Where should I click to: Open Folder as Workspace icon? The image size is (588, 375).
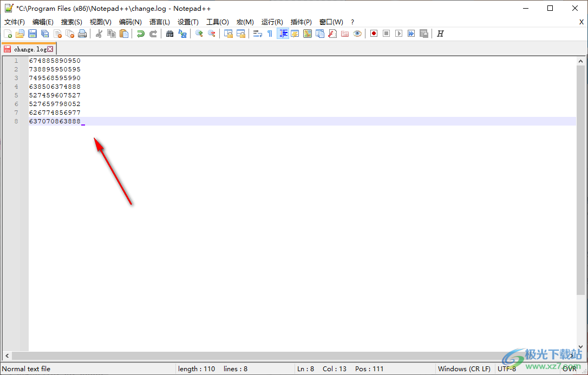point(345,34)
